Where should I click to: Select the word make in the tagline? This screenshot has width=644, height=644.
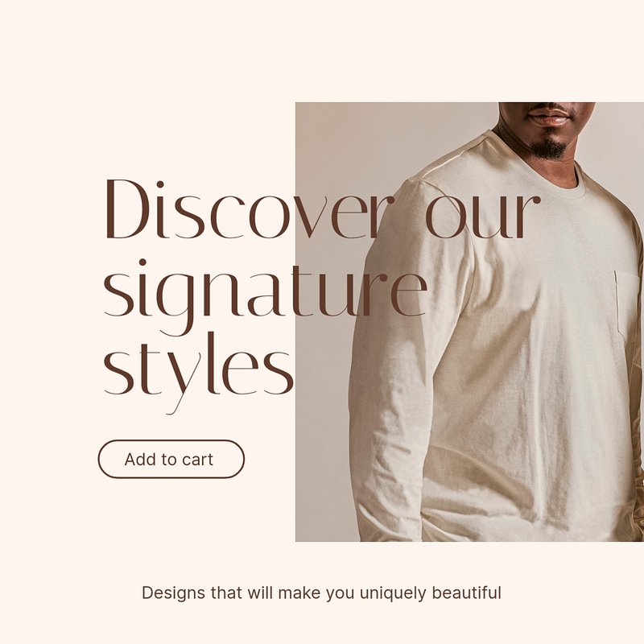(299, 593)
